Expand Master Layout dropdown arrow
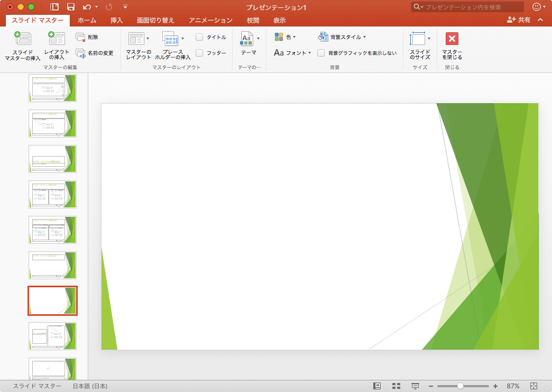This screenshot has height=392, width=552. coord(148,39)
